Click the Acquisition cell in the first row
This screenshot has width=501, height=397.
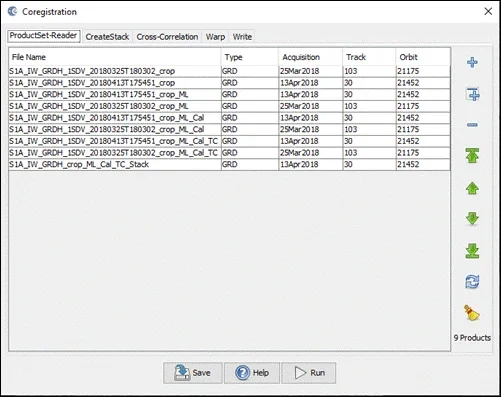310,71
